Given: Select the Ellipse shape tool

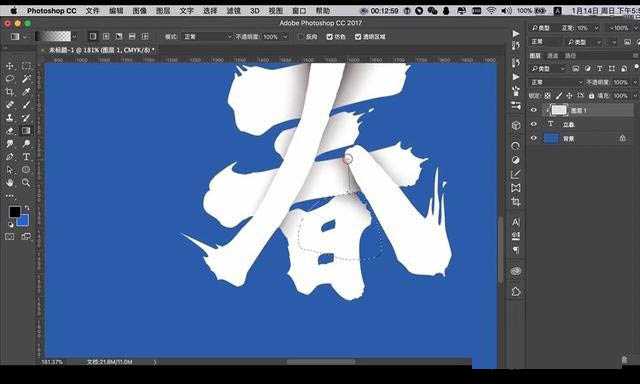Looking at the screenshot, I should pos(26,170).
